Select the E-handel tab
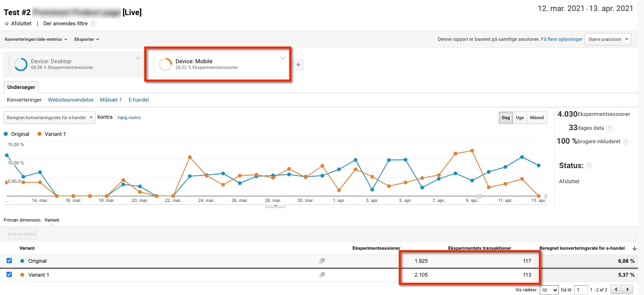 tap(138, 100)
